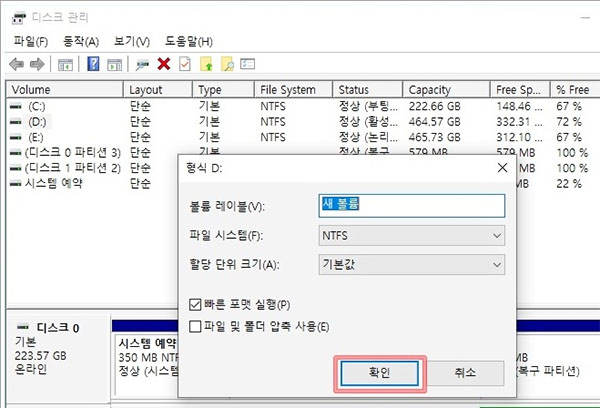Click the 222.66 GB capacity cell
The height and width of the screenshot is (408, 600).
click(434, 106)
